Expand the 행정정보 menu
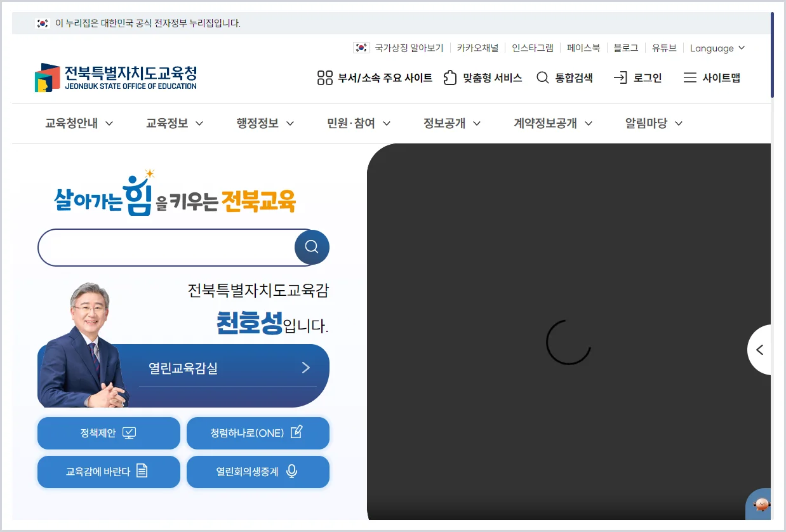This screenshot has height=532, width=786. coord(265,123)
